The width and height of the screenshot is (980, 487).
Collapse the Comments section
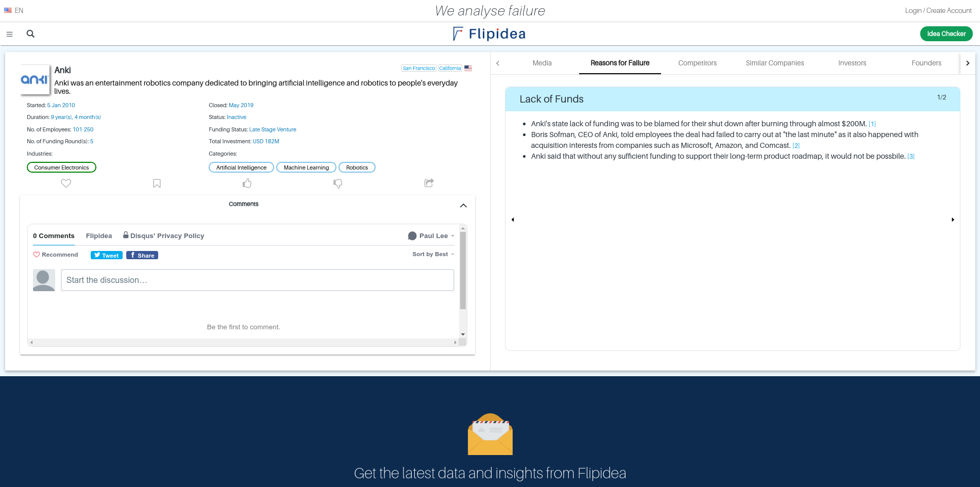point(463,206)
